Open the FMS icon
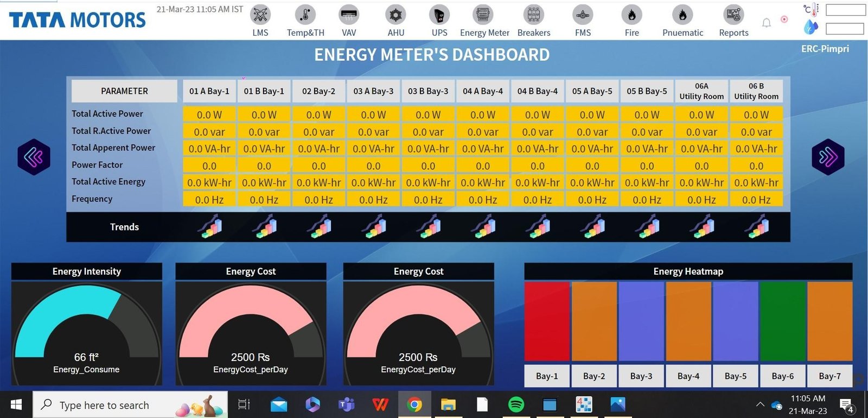 [583, 15]
